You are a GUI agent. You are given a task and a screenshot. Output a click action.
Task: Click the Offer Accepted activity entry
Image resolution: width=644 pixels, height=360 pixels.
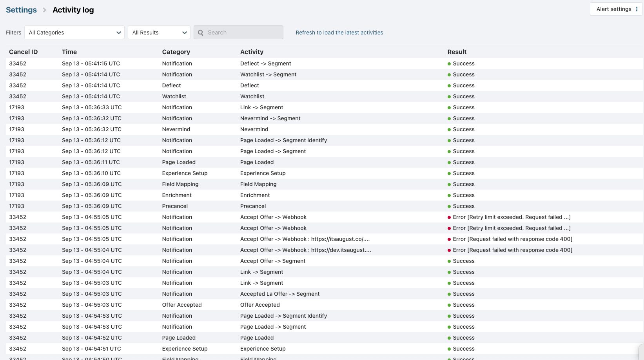[260, 305]
